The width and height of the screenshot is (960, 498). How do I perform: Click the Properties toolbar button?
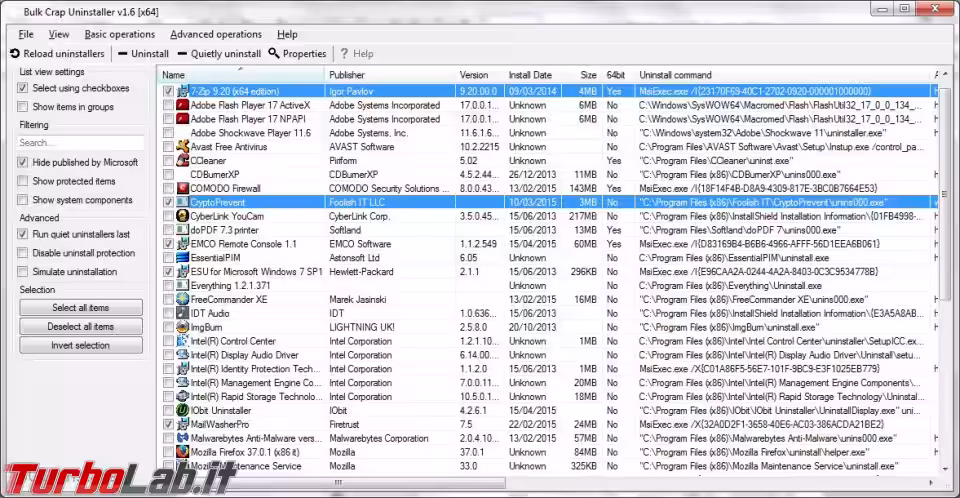pyautogui.click(x=298, y=54)
